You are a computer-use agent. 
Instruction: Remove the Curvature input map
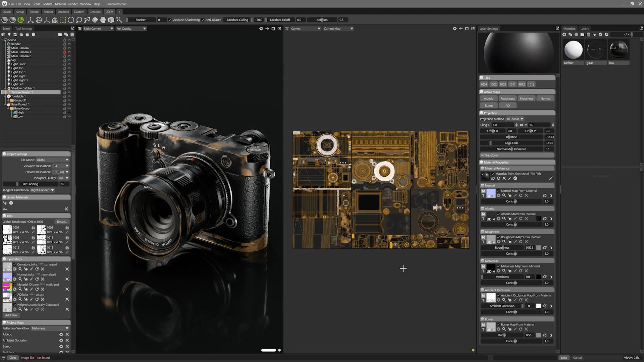pyautogui.click(x=67, y=269)
